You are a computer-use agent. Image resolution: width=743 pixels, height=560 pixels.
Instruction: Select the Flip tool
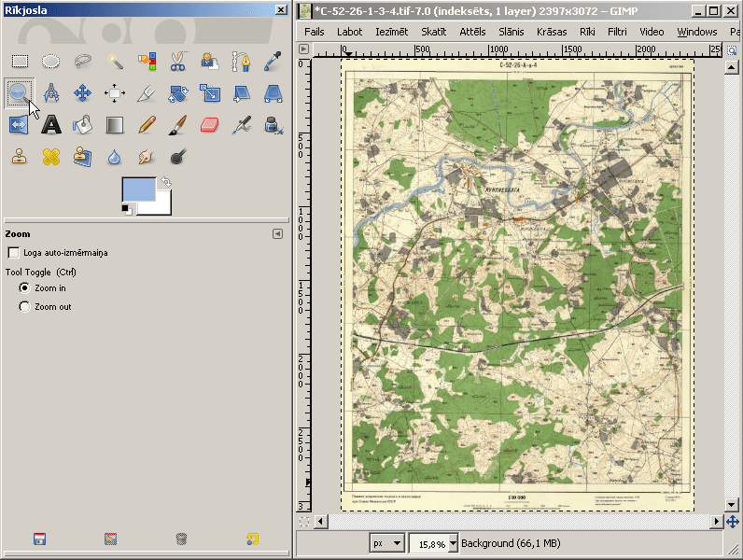point(20,125)
